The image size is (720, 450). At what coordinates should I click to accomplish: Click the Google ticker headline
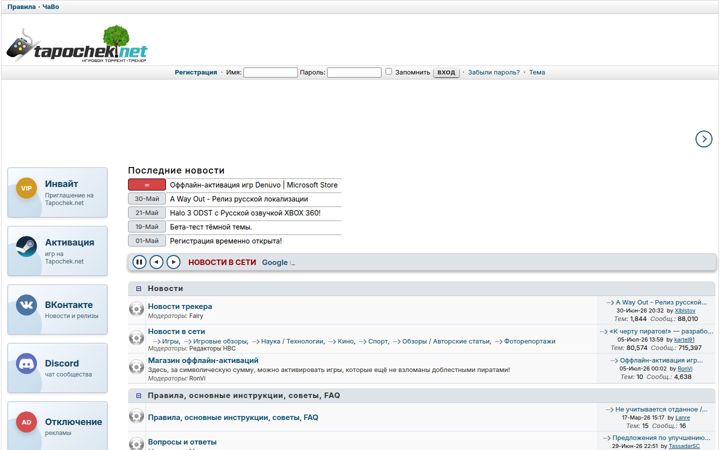tap(275, 262)
